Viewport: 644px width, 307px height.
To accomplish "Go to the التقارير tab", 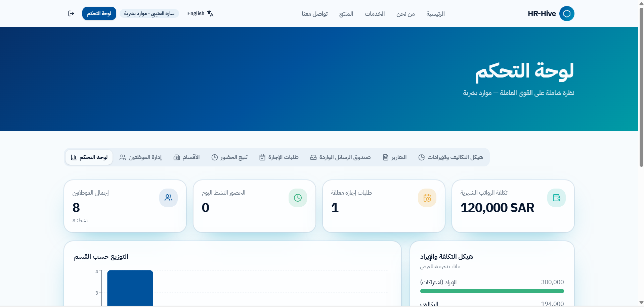I will click(395, 157).
